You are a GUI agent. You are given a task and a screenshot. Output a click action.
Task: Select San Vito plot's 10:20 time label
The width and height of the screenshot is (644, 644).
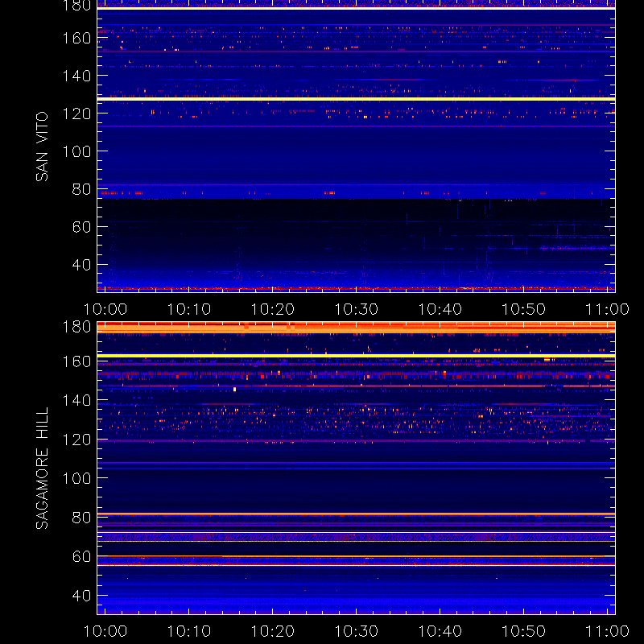pos(273,309)
